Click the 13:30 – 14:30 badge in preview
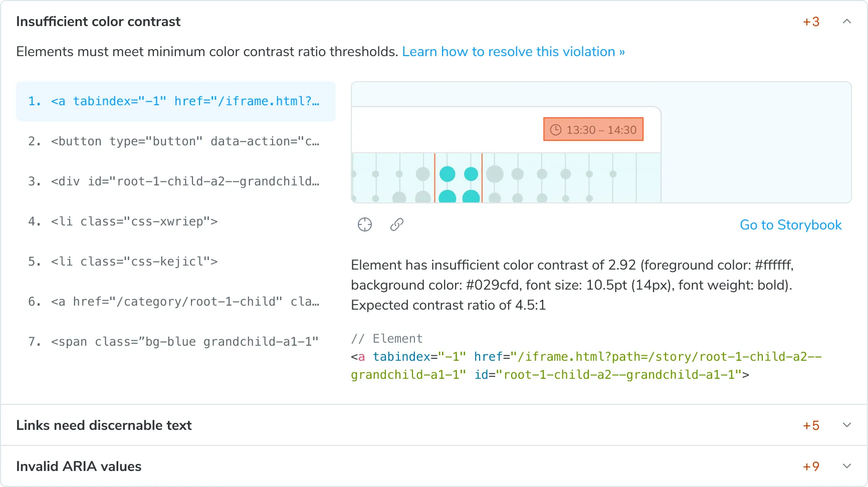Image resolution: width=868 pixels, height=487 pixels. click(x=593, y=129)
